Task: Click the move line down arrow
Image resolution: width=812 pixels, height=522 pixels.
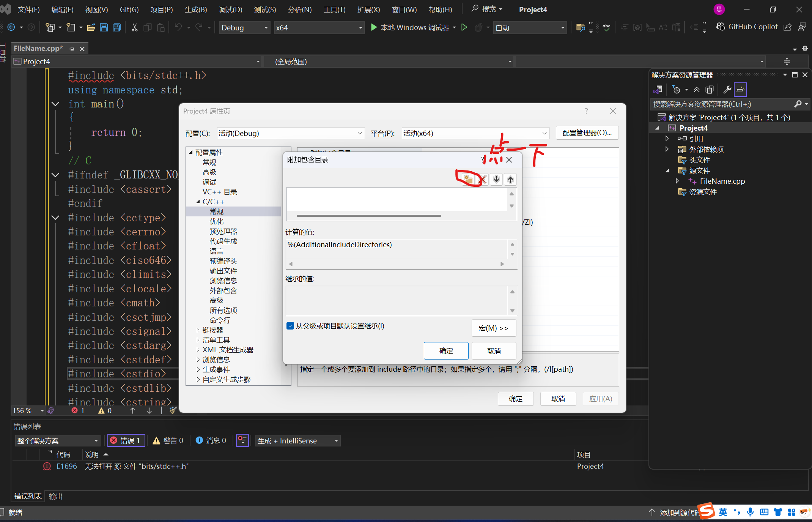Action: pos(496,179)
